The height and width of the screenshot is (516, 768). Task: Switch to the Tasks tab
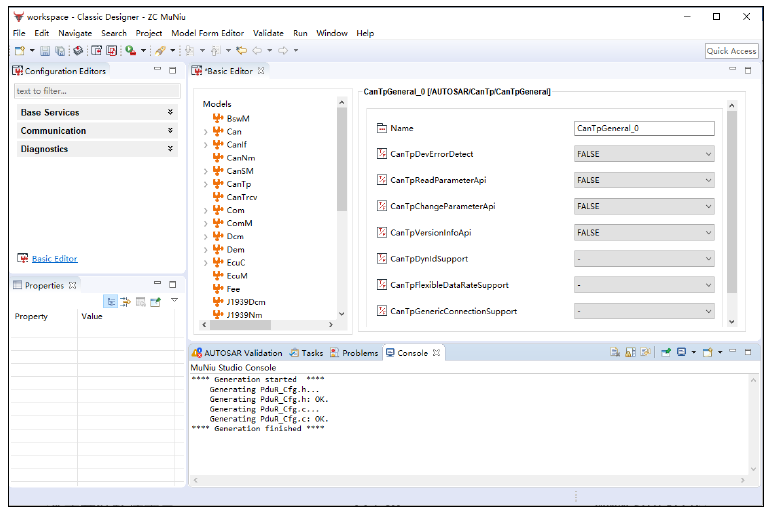click(x=307, y=352)
